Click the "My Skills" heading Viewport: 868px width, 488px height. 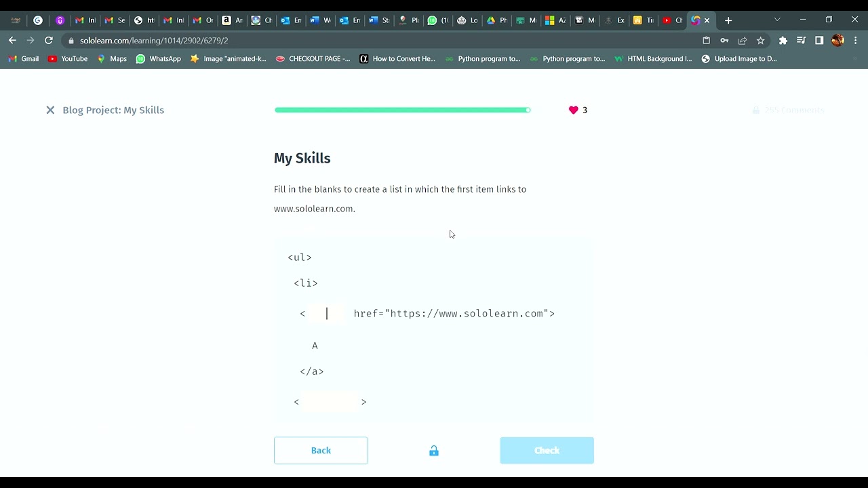click(x=302, y=158)
